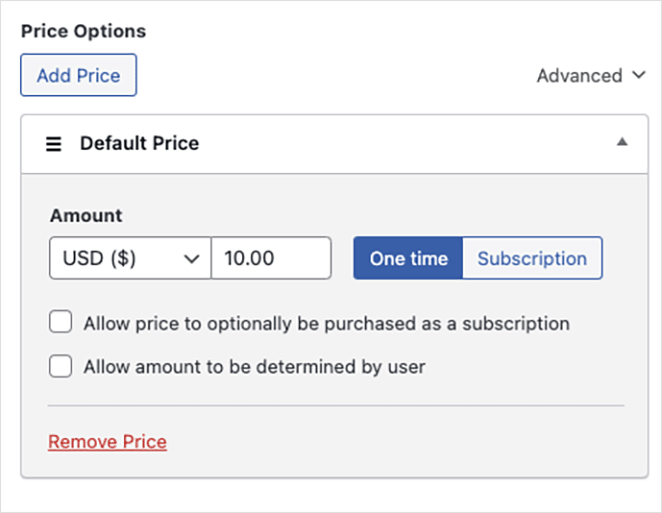Expand the Advanced options dropdown
This screenshot has height=513, width=662.
coord(591,76)
